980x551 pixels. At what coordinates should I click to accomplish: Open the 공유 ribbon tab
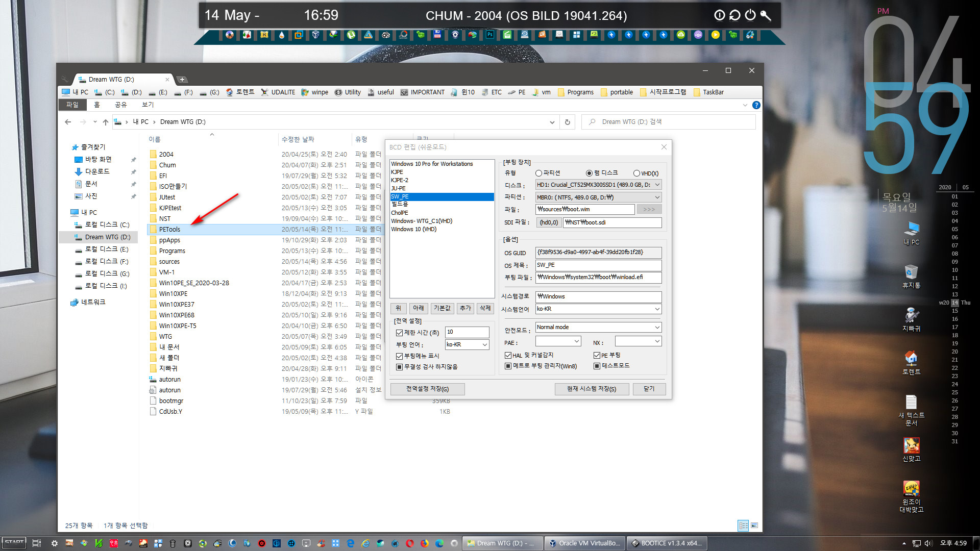pyautogui.click(x=120, y=105)
